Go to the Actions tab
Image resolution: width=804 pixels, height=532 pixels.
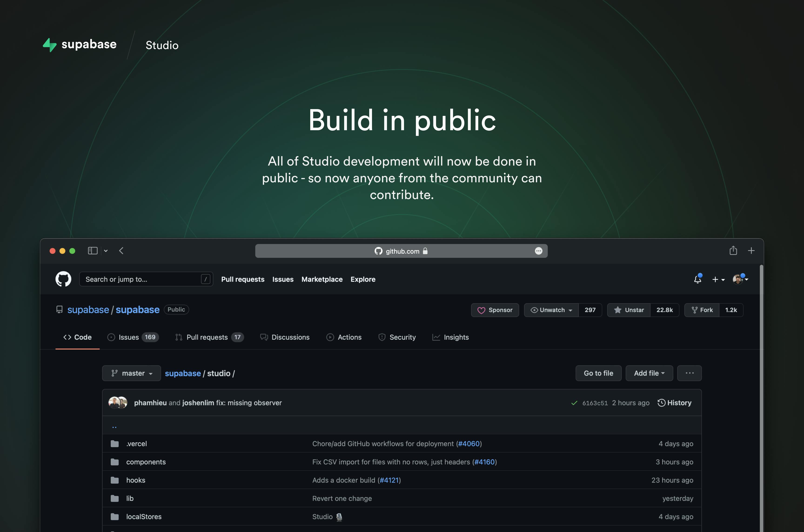[344, 337]
